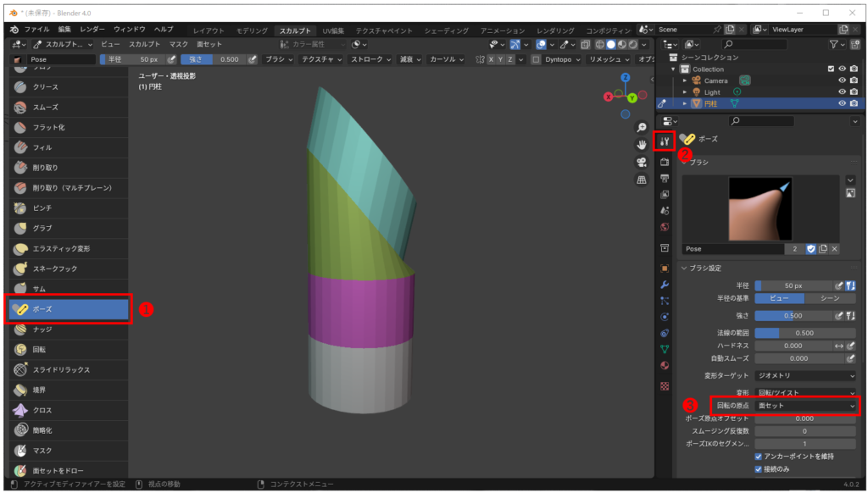The height and width of the screenshot is (493, 868).
Task: Expand the Light item in outliner
Action: pyautogui.click(x=685, y=92)
